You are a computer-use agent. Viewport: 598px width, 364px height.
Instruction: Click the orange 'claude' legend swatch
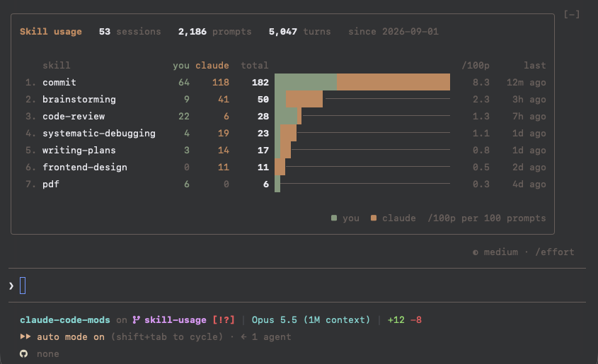374,218
